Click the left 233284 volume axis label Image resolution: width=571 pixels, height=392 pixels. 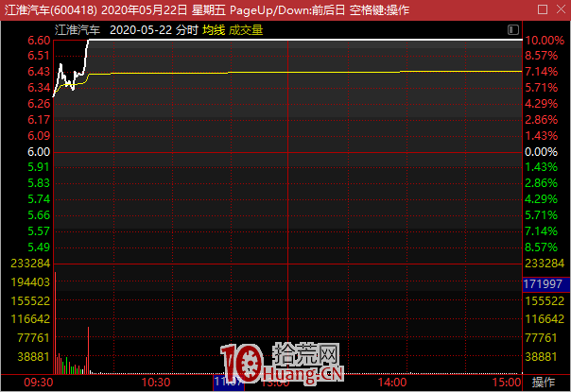(30, 264)
